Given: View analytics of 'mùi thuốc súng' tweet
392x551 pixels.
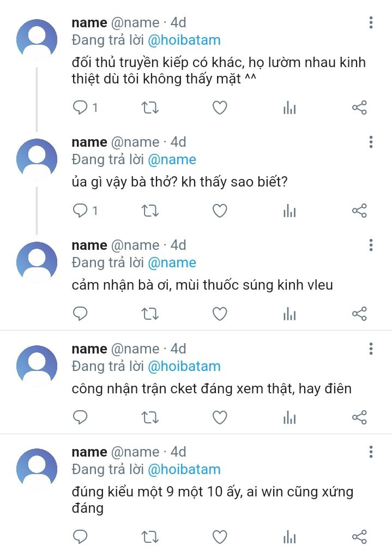Looking at the screenshot, I should (x=290, y=314).
